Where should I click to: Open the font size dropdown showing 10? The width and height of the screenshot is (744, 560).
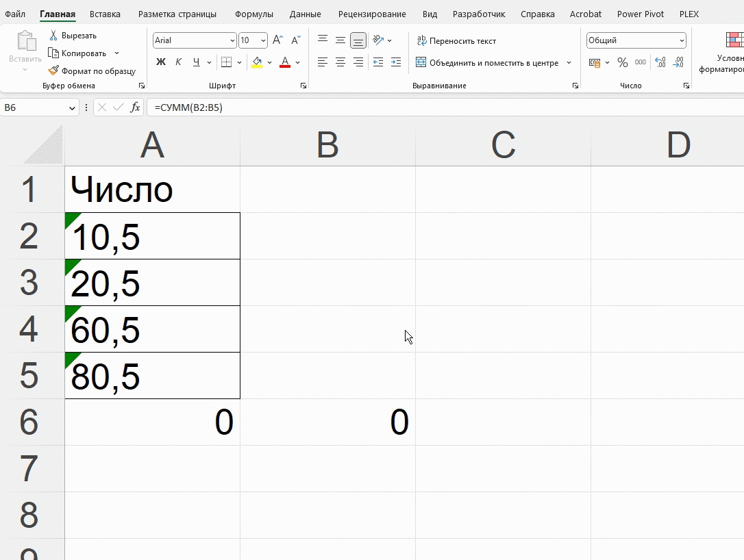pyautogui.click(x=263, y=41)
